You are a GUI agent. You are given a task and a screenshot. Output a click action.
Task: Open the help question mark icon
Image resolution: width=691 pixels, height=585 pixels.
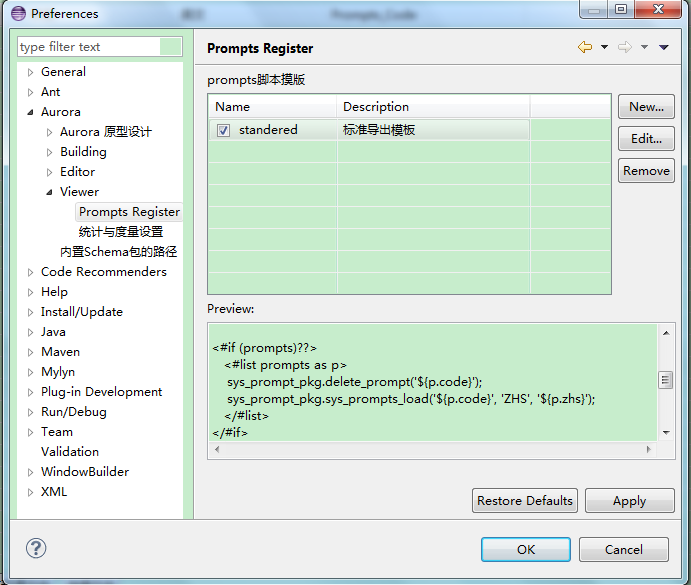point(36,548)
